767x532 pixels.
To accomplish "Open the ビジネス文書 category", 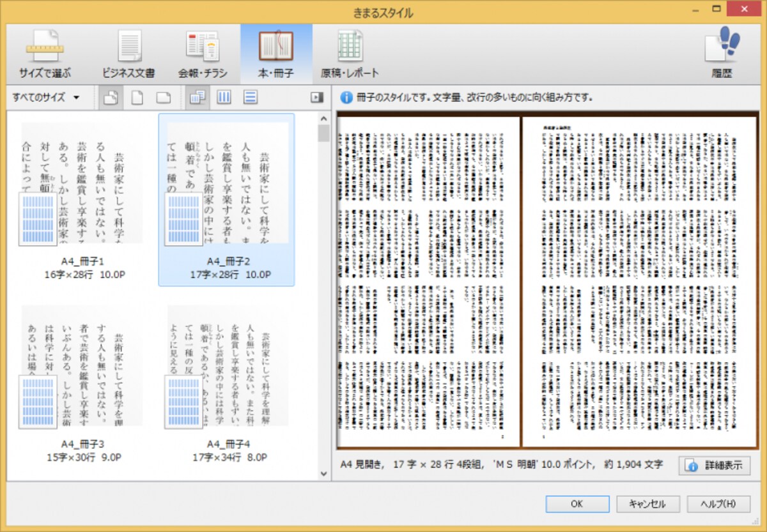I will click(x=128, y=54).
